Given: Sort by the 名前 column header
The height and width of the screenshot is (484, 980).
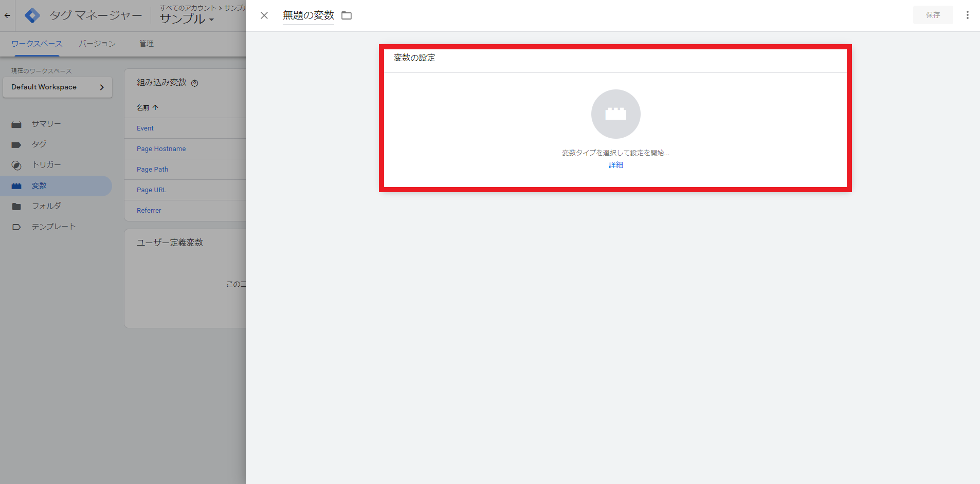Looking at the screenshot, I should click(148, 108).
